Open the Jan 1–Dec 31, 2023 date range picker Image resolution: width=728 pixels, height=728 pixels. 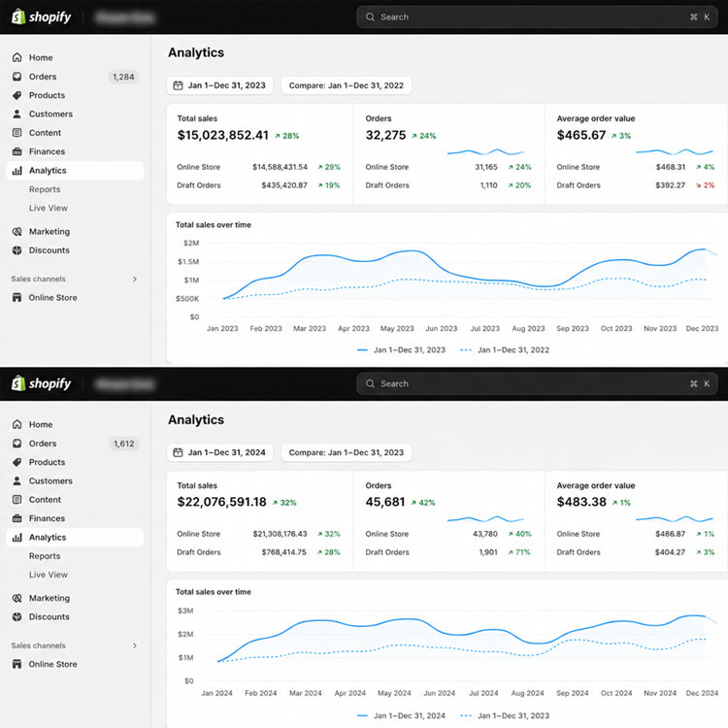pos(219,85)
